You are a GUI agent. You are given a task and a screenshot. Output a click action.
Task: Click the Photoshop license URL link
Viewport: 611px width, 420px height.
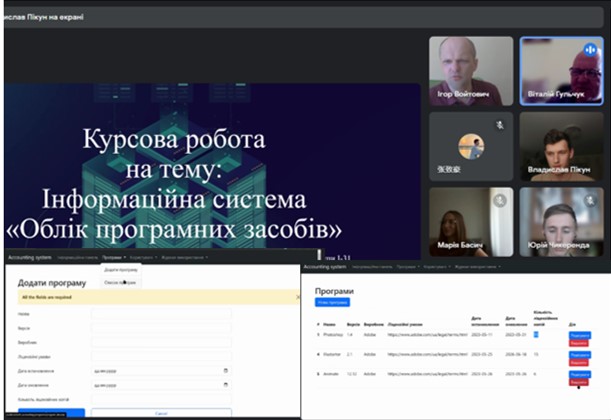point(427,335)
